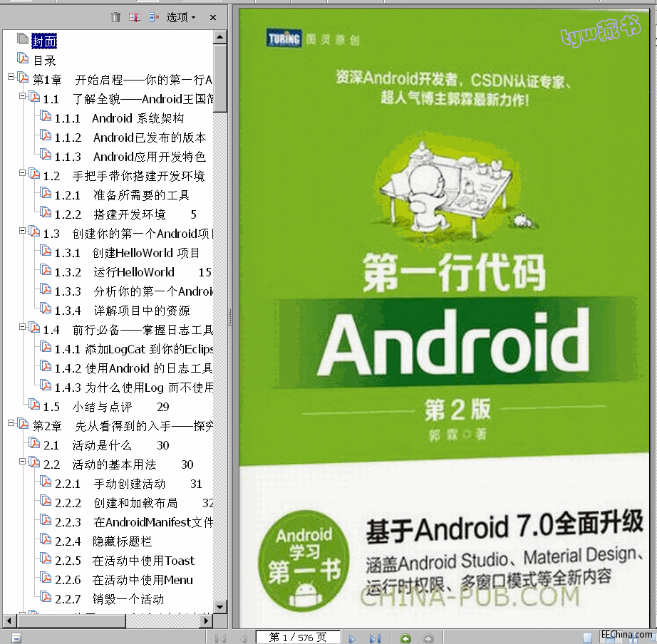Go to 2.2.6 在活动中使用Menu
The height and width of the screenshot is (644, 657).
(x=124, y=581)
